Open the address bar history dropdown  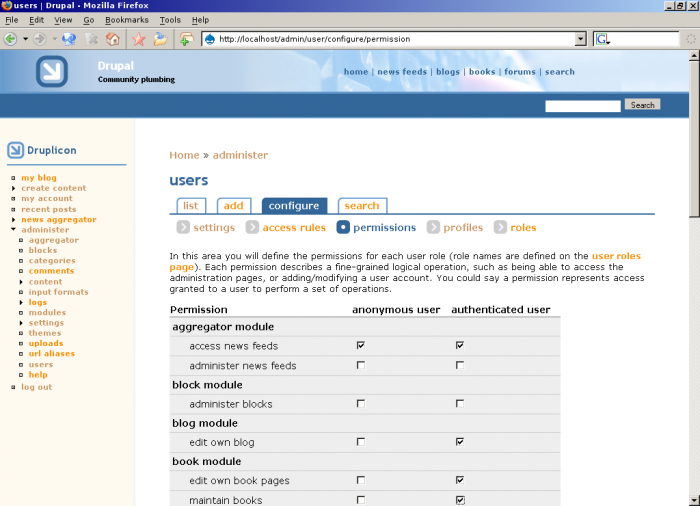coord(580,39)
